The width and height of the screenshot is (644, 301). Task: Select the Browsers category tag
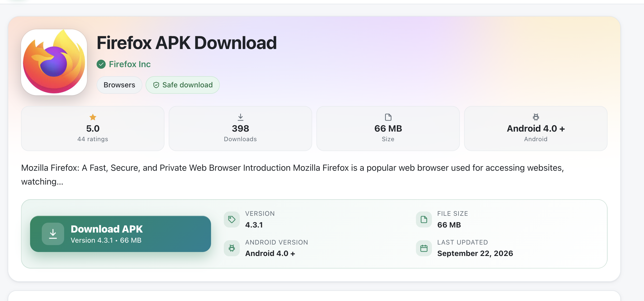[x=119, y=85]
